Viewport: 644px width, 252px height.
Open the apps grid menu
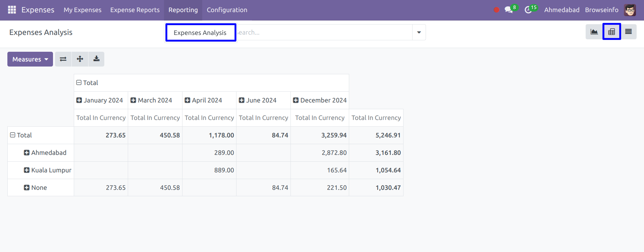click(12, 10)
